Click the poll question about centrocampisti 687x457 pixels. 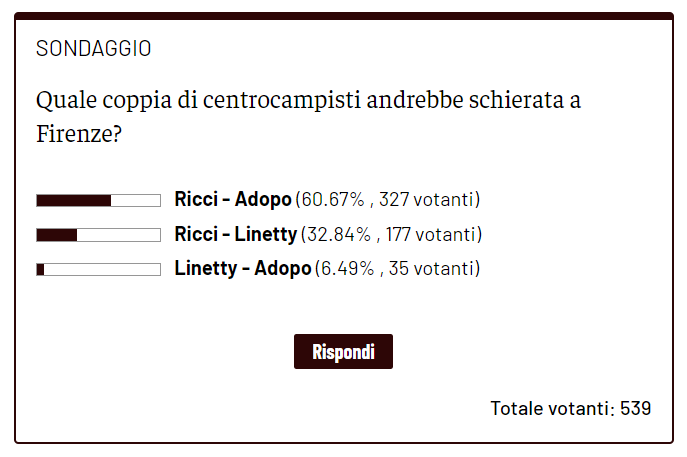pos(308,101)
